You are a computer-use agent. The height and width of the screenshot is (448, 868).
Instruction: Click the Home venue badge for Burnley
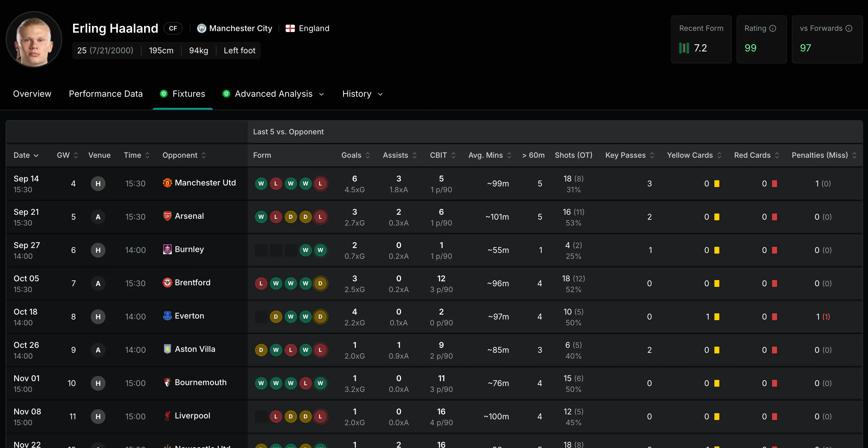pyautogui.click(x=98, y=250)
